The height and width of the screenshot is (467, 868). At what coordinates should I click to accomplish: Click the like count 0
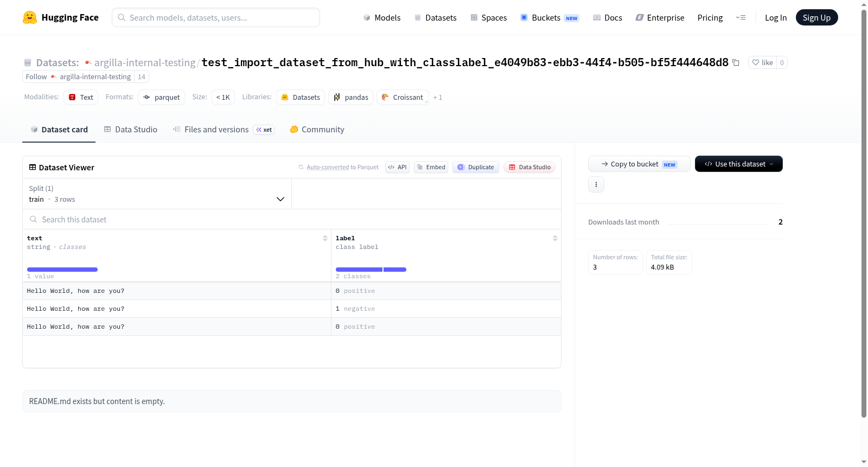click(782, 62)
